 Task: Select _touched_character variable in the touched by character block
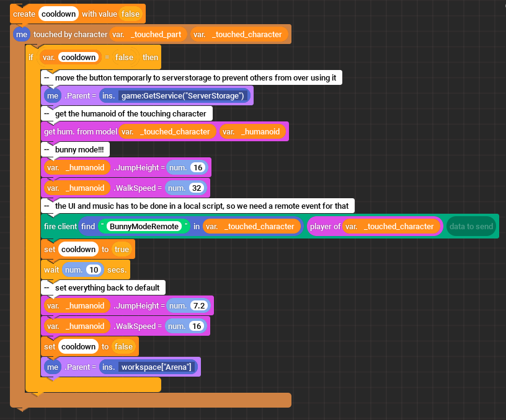coord(239,34)
